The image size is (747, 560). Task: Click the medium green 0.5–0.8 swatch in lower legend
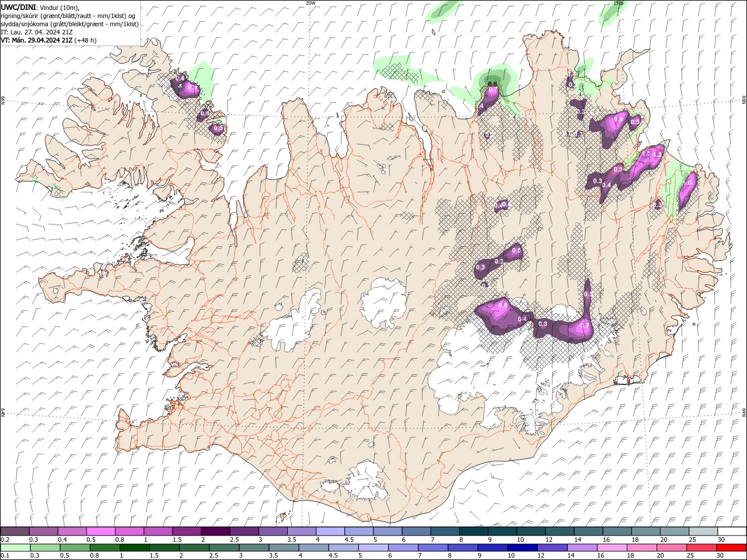point(75,548)
